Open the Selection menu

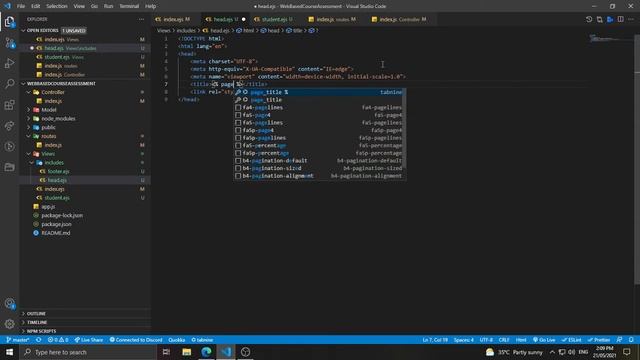pyautogui.click(x=57, y=6)
